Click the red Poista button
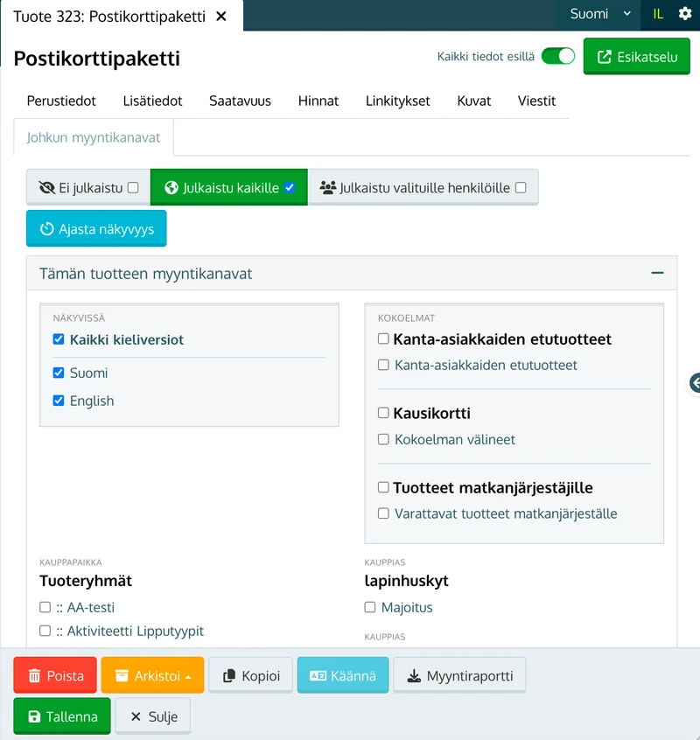Viewport: 700px width, 740px height. point(55,675)
